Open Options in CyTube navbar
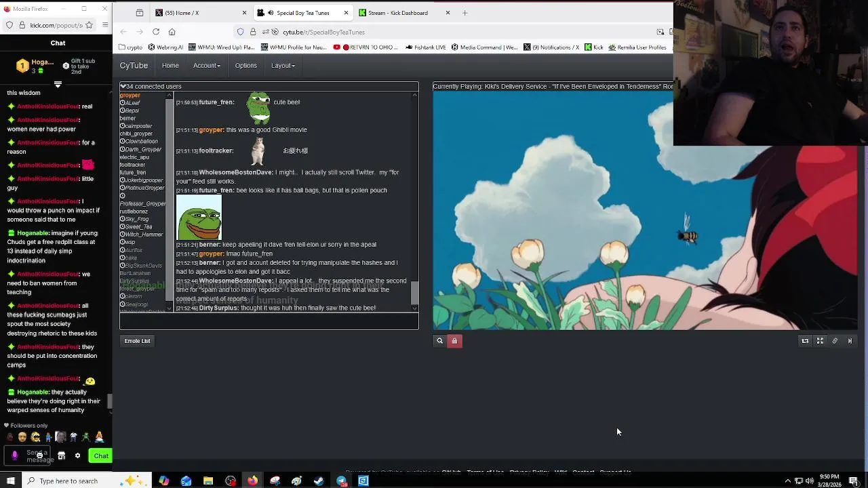868x488 pixels. pyautogui.click(x=245, y=66)
